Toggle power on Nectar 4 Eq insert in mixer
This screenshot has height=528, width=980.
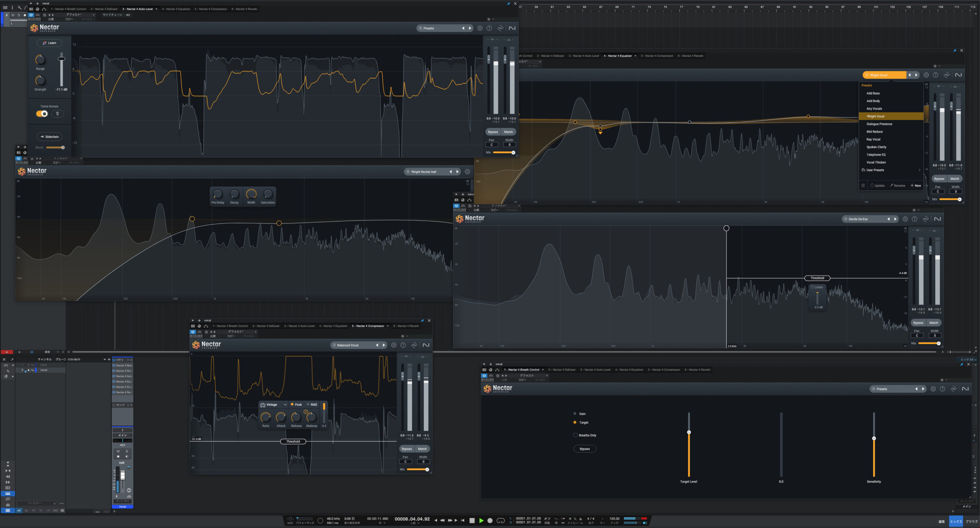click(114, 382)
